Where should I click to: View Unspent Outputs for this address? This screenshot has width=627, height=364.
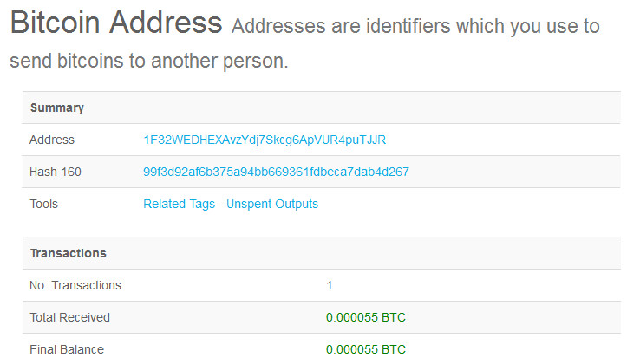(x=272, y=204)
